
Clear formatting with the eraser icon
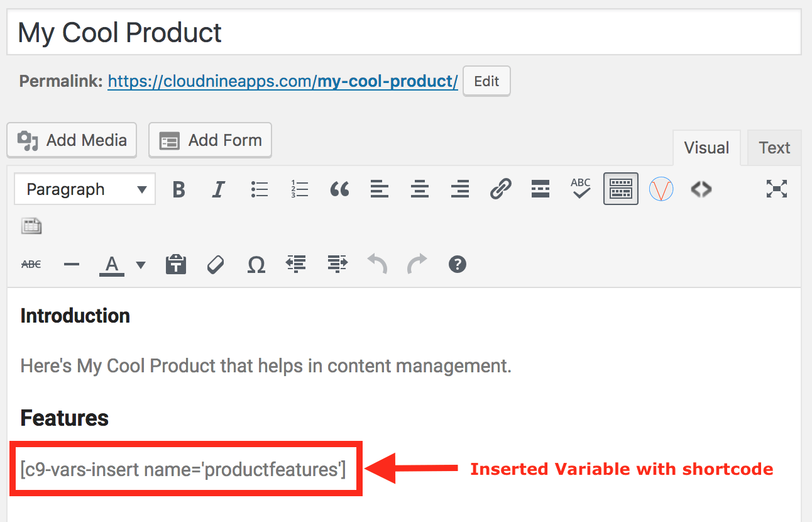pos(216,264)
